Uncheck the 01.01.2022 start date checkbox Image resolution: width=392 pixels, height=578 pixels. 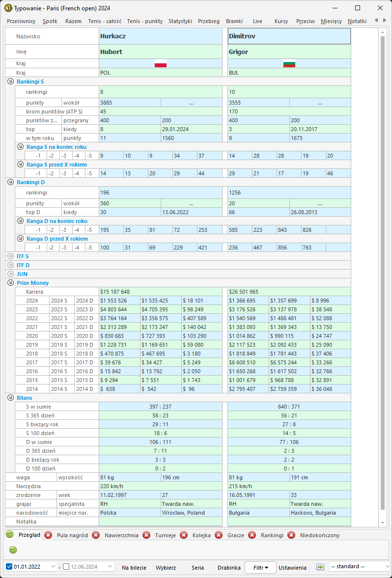(9, 567)
